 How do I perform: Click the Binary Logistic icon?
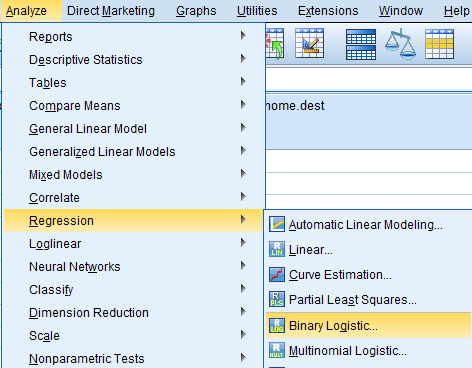[277, 325]
